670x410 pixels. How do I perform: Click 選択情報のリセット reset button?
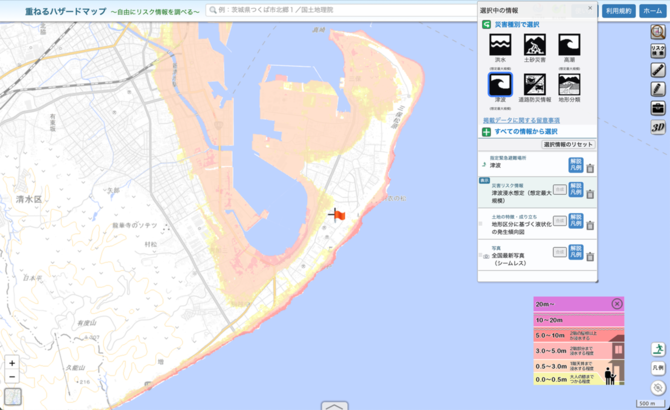point(568,145)
